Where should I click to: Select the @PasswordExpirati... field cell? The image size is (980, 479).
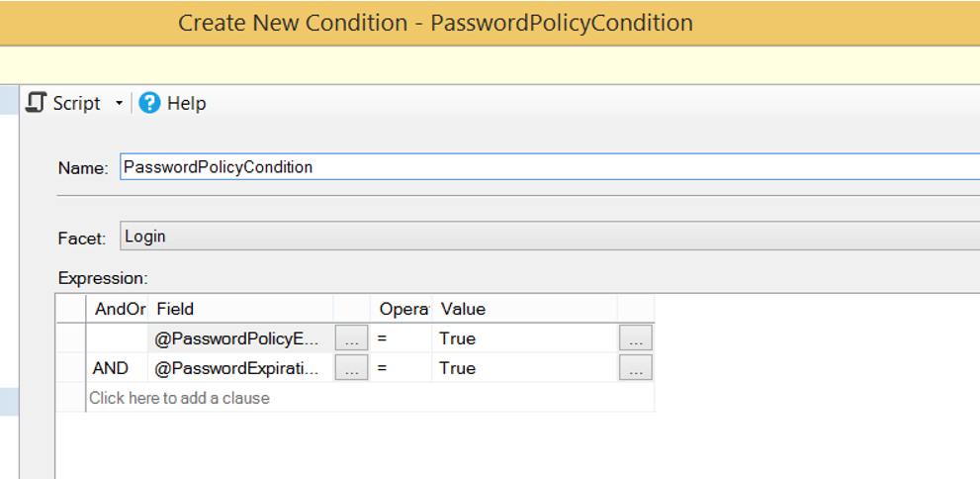click(240, 368)
